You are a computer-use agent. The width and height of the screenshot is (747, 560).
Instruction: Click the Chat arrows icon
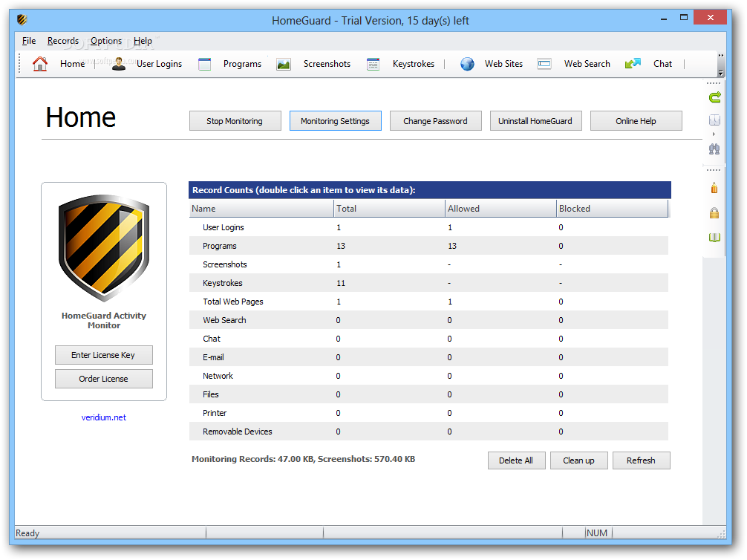[633, 63]
